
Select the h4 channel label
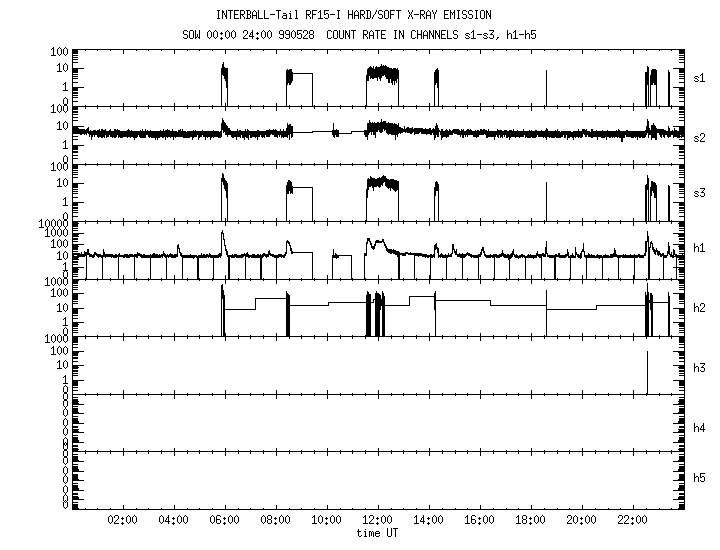(x=700, y=428)
